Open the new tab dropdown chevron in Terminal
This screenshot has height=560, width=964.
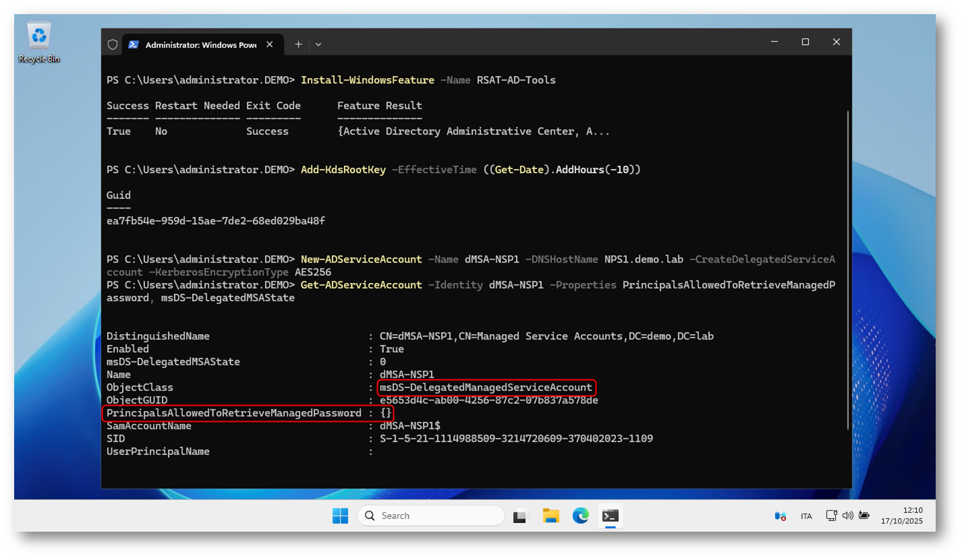point(318,44)
